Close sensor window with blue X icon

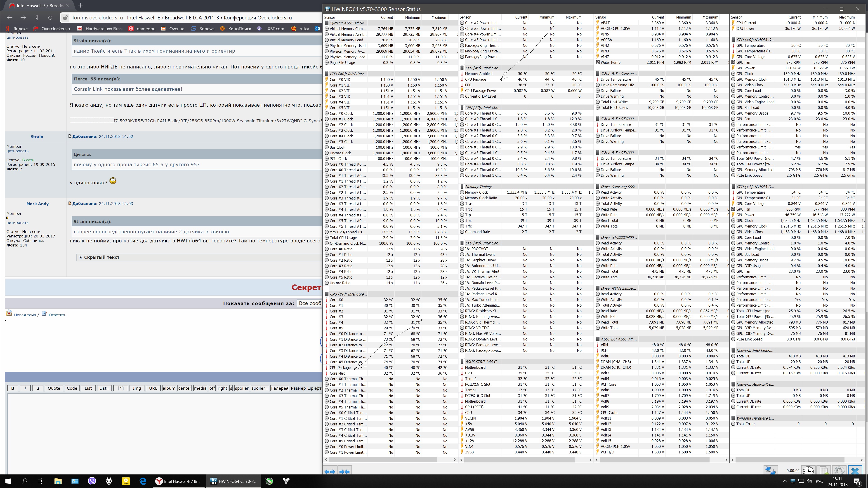point(855,470)
